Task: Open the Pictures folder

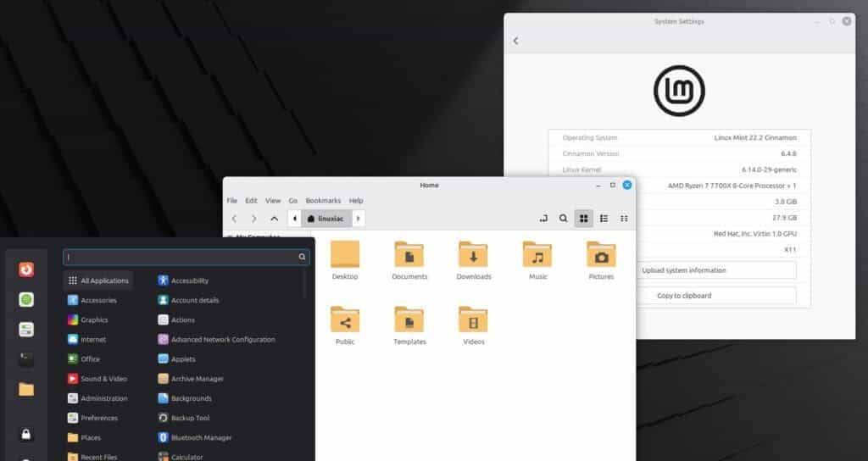Action: point(601,260)
